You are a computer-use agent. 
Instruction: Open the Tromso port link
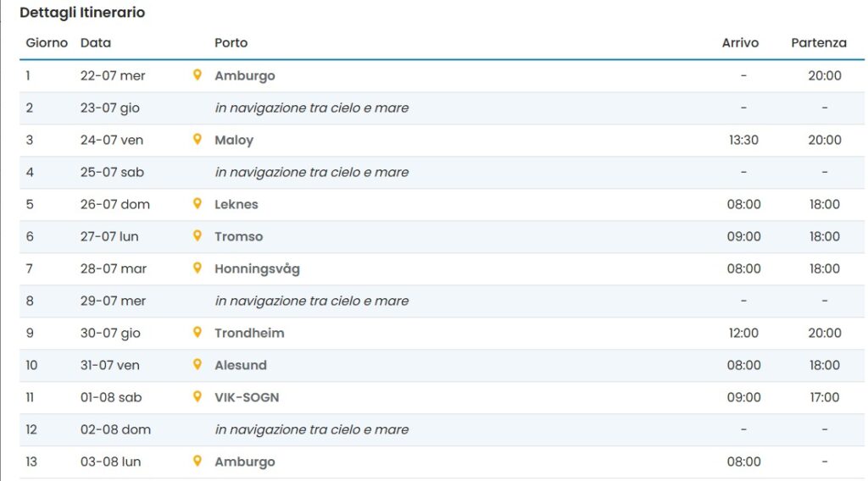[238, 236]
